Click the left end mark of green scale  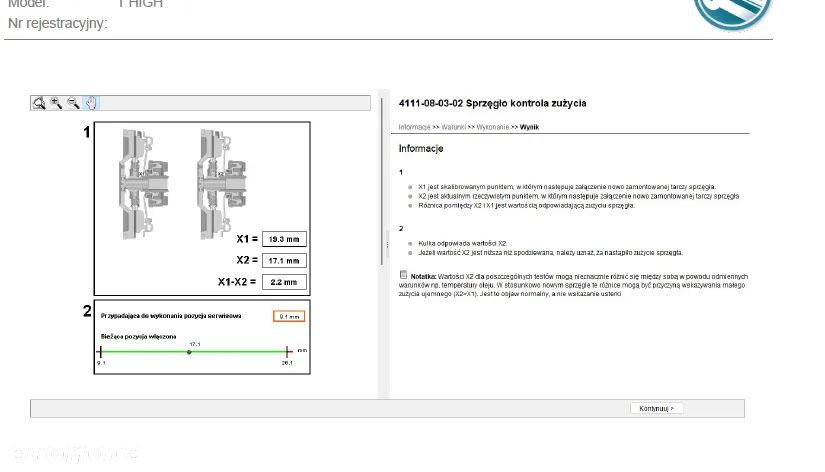click(100, 352)
